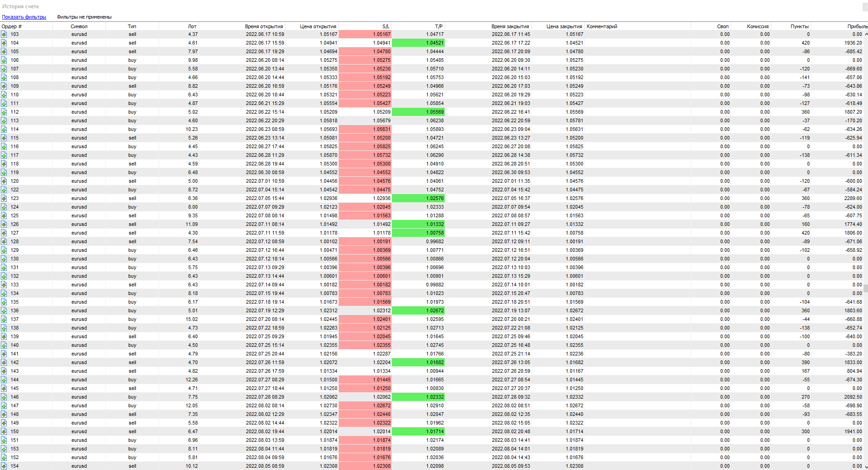Screen dimensions: 868x470
Task: Select the order 137 buy icon
Action: [x=4, y=319]
